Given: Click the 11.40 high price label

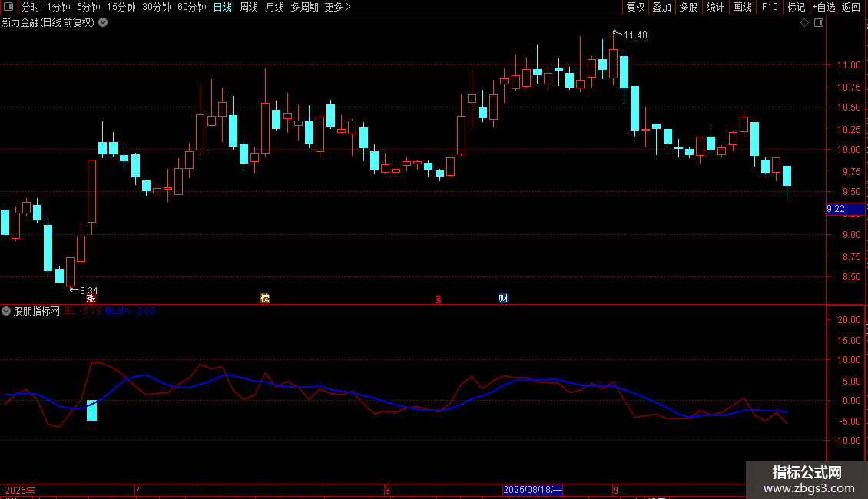Looking at the screenshot, I should 635,35.
